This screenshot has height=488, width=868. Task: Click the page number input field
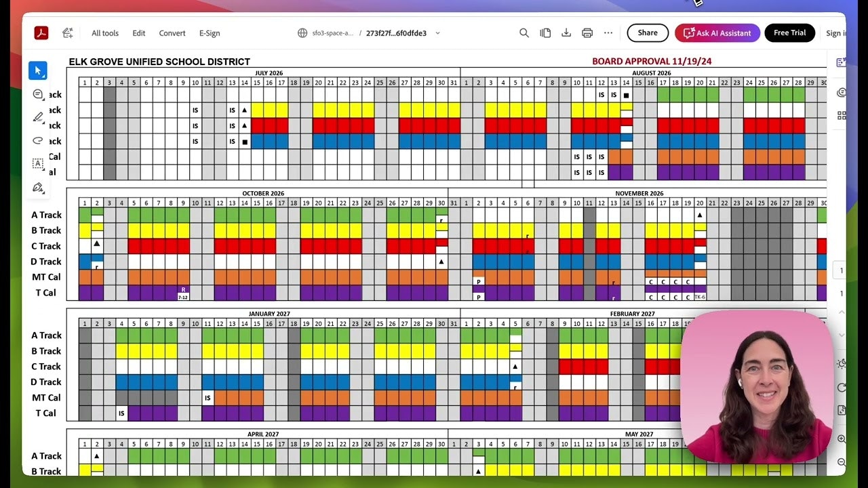click(x=840, y=270)
